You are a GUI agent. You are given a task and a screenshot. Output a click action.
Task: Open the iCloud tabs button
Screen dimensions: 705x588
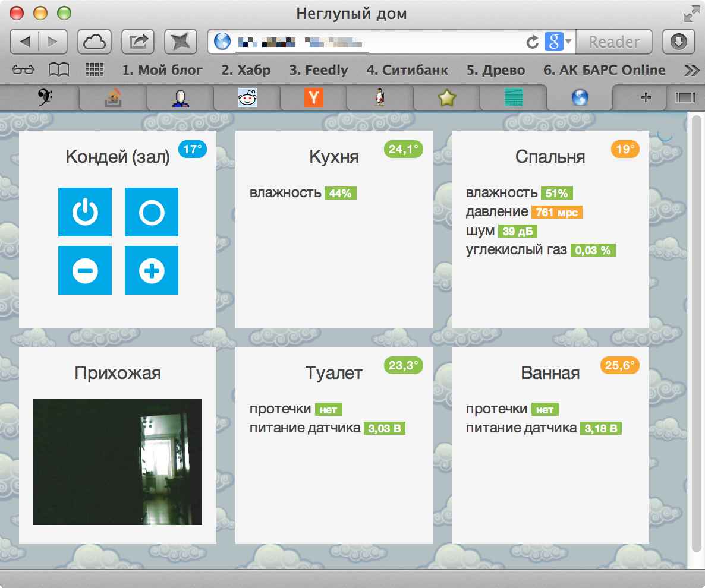(x=95, y=42)
